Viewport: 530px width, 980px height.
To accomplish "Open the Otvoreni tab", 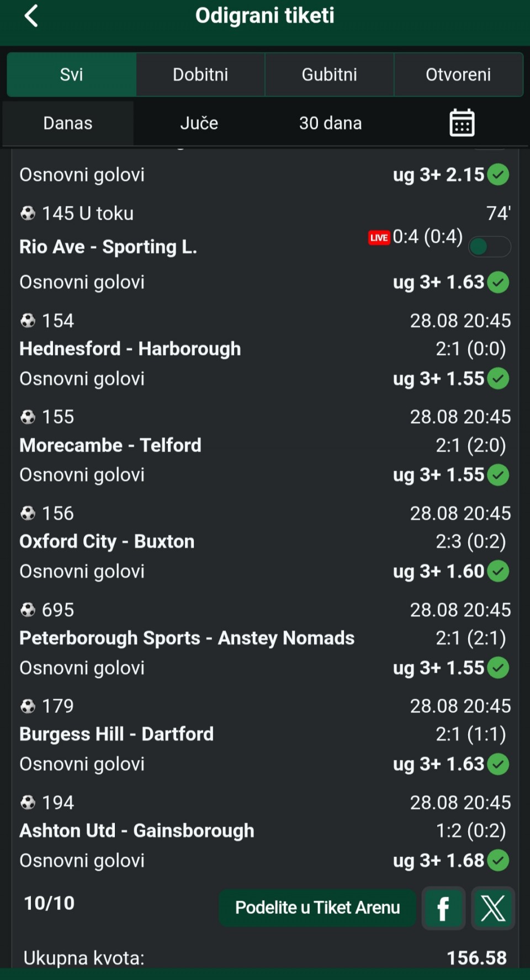I will click(x=458, y=74).
